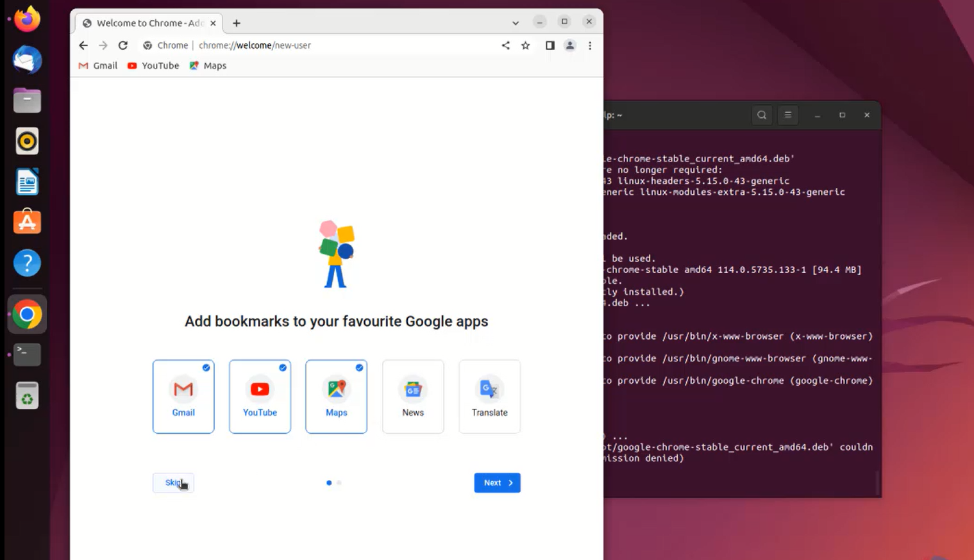Open the Terminal hamburger menu
The height and width of the screenshot is (560, 974).
click(x=788, y=115)
